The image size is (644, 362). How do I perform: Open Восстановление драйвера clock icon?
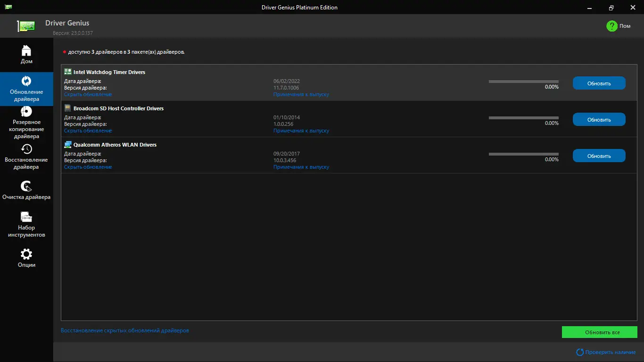coord(26,149)
